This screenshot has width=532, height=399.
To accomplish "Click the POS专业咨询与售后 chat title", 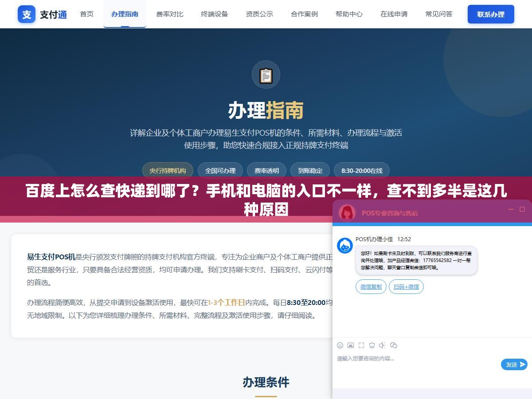I will pos(390,213).
